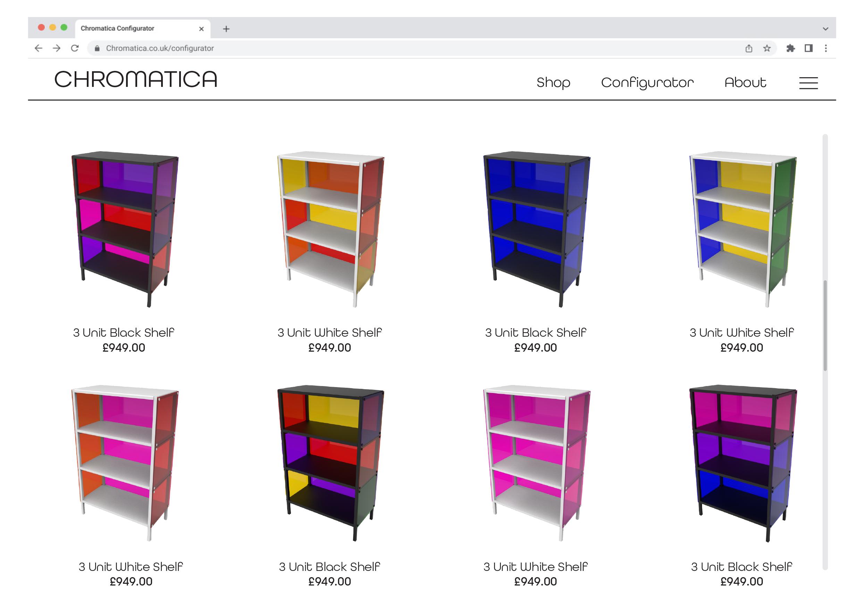Select the all-blue black shelf thumbnail

(x=537, y=229)
